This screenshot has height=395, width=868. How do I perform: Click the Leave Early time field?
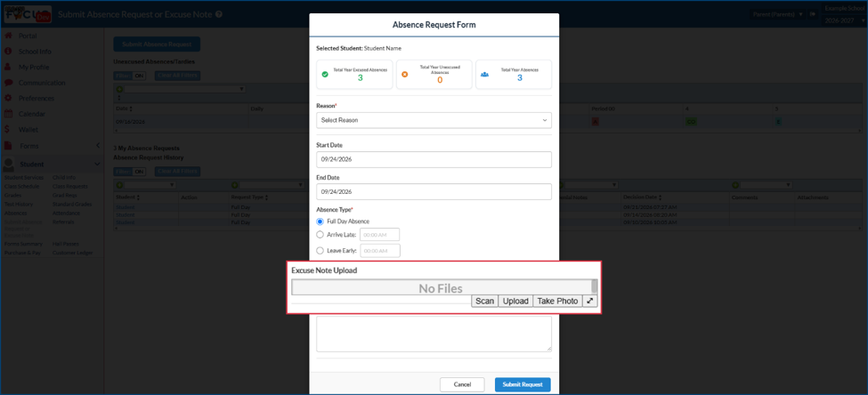380,251
